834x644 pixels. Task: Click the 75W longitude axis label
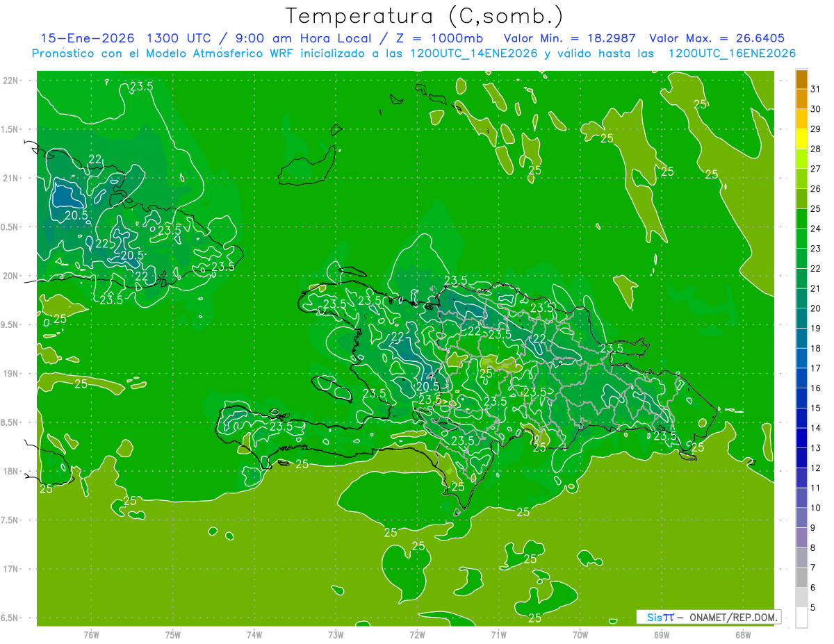pos(173,635)
